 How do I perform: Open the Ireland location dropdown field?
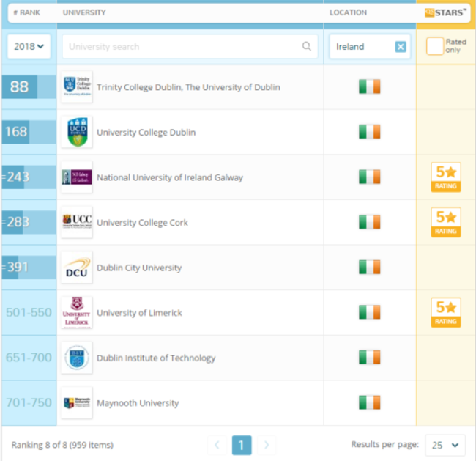pyautogui.click(x=360, y=47)
